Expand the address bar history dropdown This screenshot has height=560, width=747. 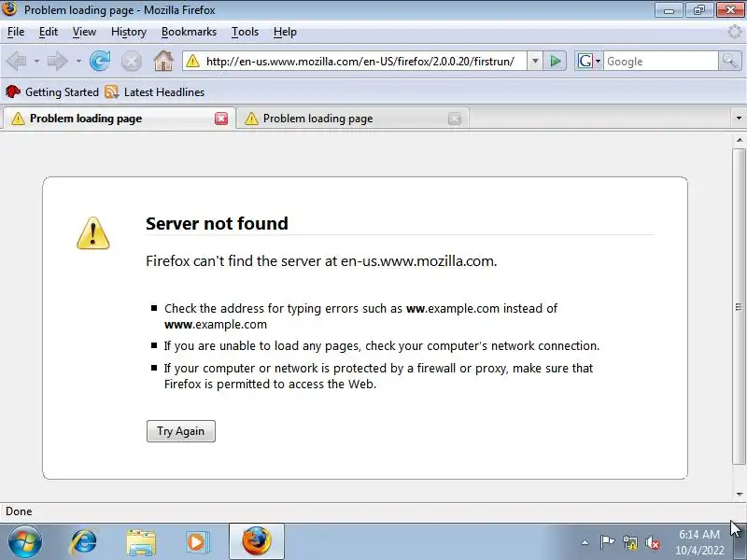click(x=535, y=61)
